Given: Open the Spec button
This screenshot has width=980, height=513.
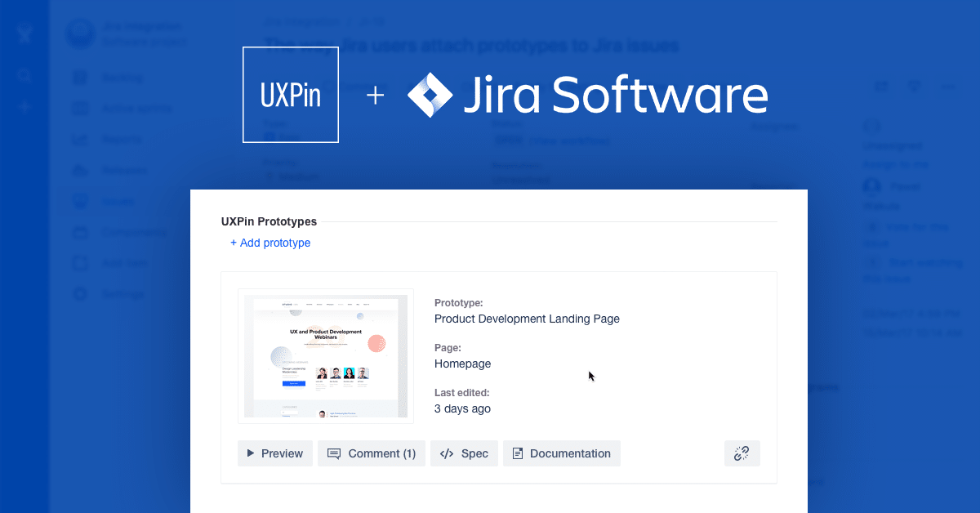Looking at the screenshot, I should (x=464, y=453).
